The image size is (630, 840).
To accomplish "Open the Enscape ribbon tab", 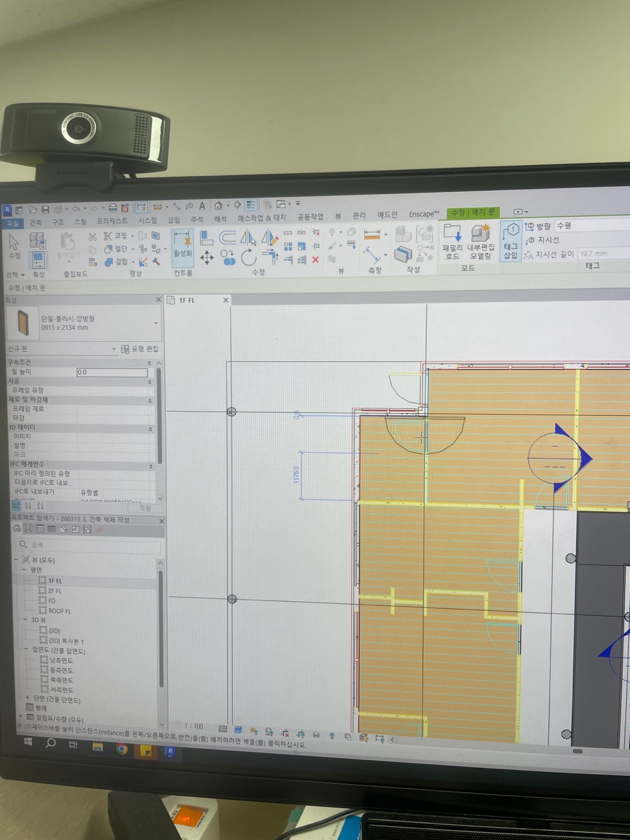I will click(x=423, y=214).
